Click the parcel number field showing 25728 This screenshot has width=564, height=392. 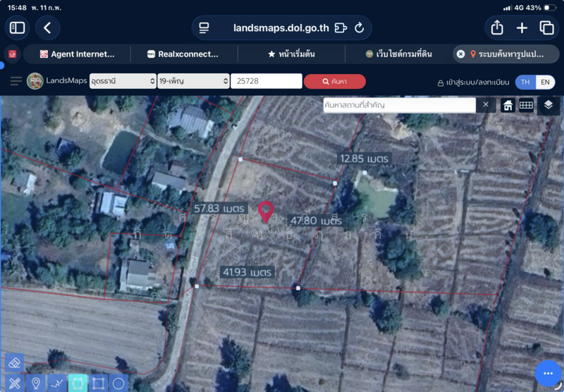coord(266,81)
